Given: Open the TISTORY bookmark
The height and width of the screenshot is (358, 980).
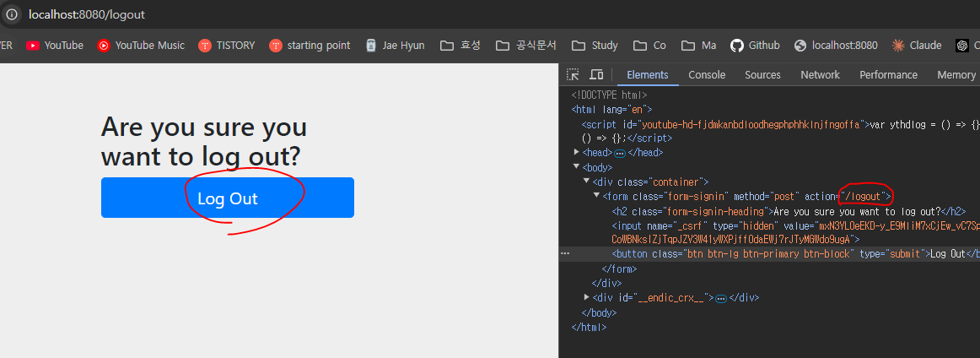Looking at the screenshot, I should point(227,45).
